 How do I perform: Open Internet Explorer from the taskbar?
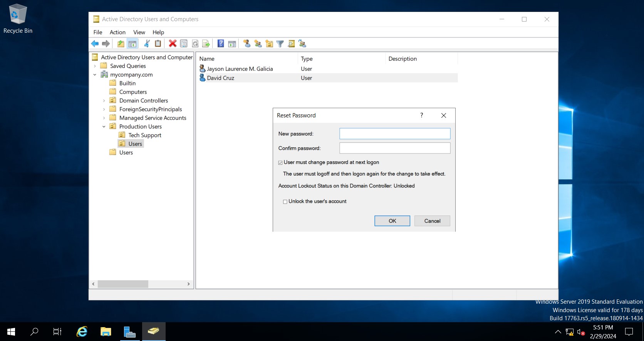click(x=82, y=331)
